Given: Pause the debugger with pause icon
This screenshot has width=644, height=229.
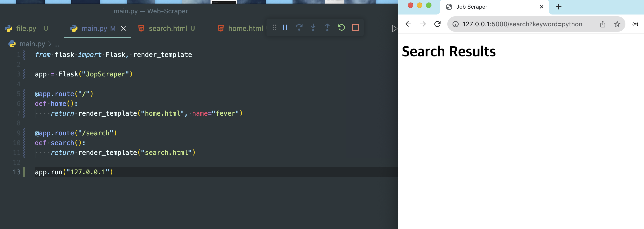Looking at the screenshot, I should (285, 27).
